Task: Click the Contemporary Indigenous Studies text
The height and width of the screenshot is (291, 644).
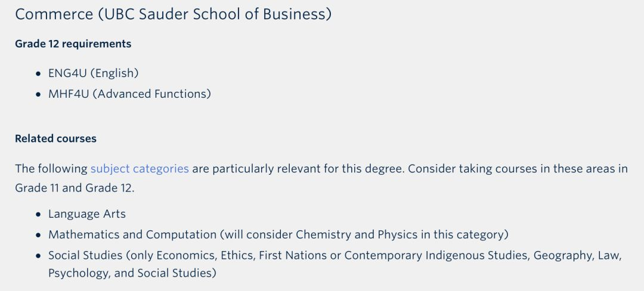Action: 436,255
